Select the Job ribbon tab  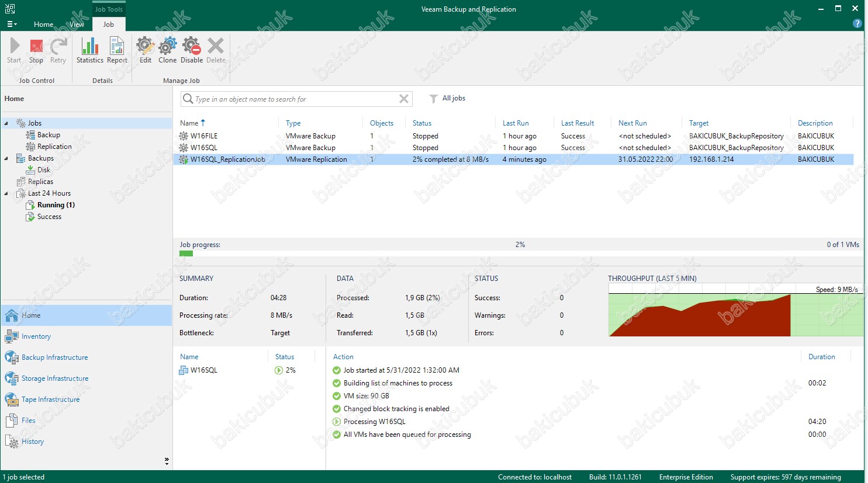[109, 25]
